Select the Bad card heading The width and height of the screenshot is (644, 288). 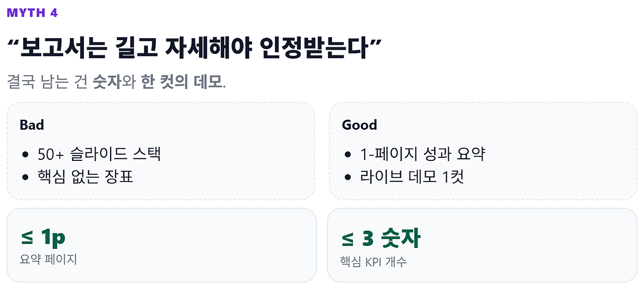tap(32, 125)
